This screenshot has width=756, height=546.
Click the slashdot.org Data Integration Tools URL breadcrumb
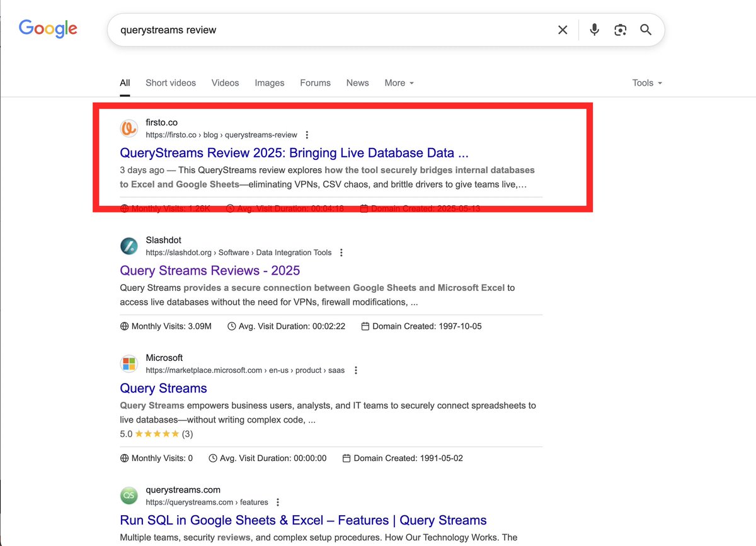click(x=239, y=253)
